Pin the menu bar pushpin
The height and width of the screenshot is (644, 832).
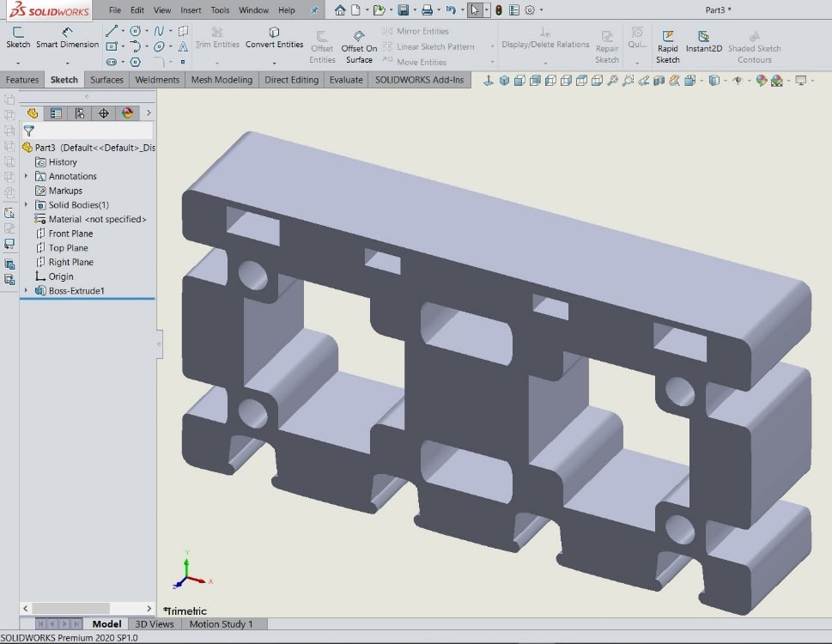(314, 10)
